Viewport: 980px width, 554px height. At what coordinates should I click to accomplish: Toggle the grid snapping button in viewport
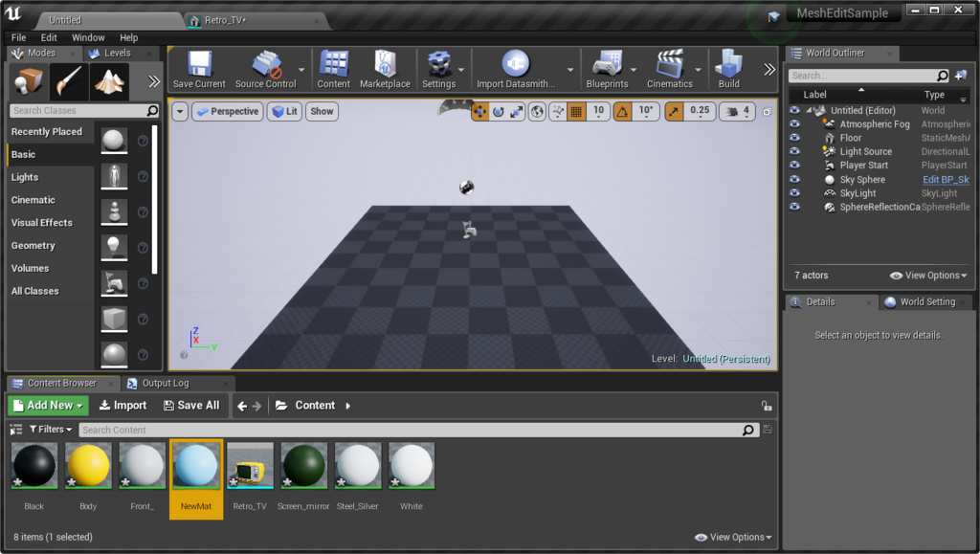coord(576,111)
